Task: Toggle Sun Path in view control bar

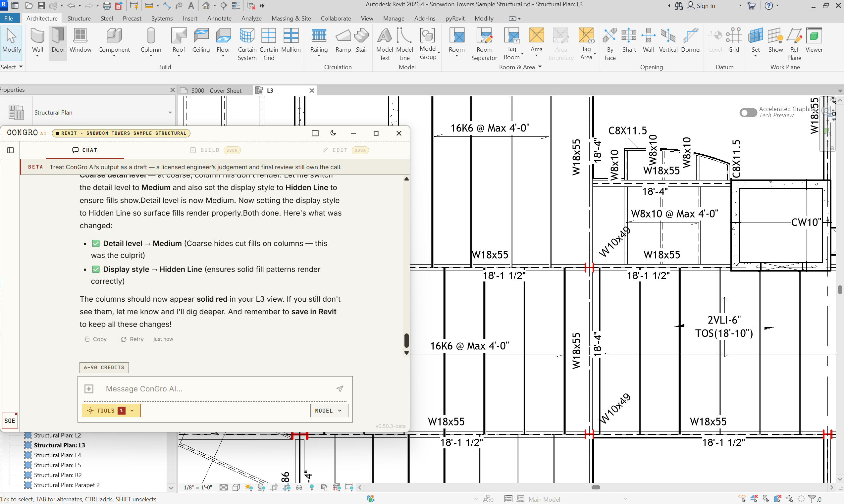Action: (x=249, y=488)
